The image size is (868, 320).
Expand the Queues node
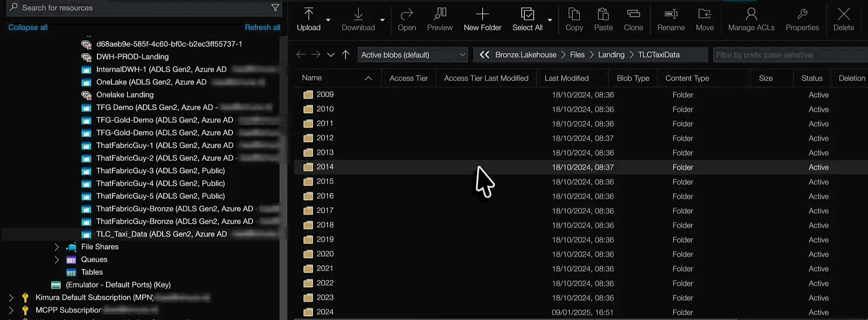click(57, 260)
